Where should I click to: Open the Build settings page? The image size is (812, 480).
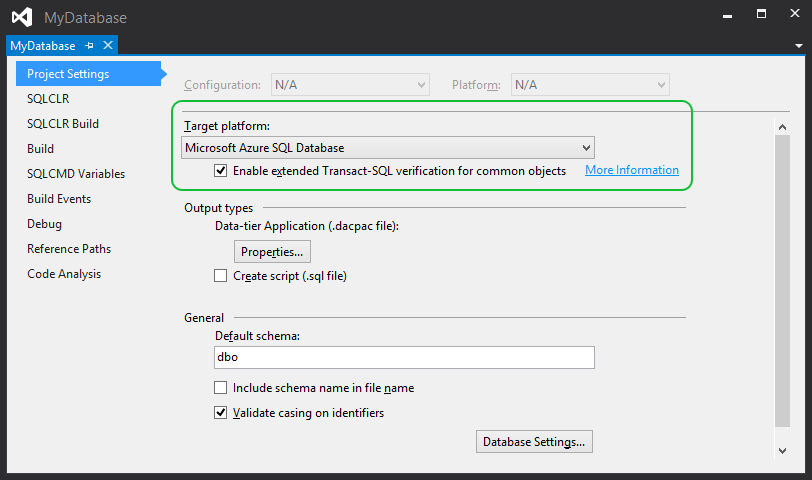click(x=40, y=149)
